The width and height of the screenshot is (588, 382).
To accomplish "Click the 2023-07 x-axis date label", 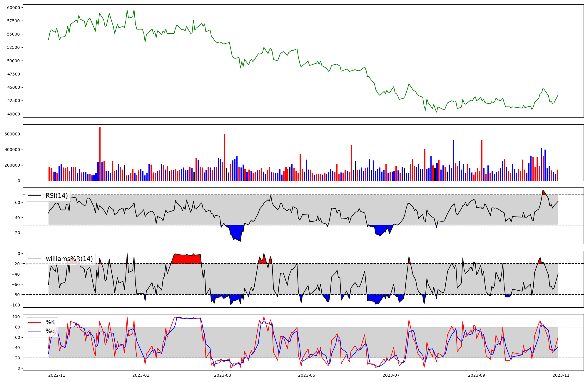I will (391, 375).
